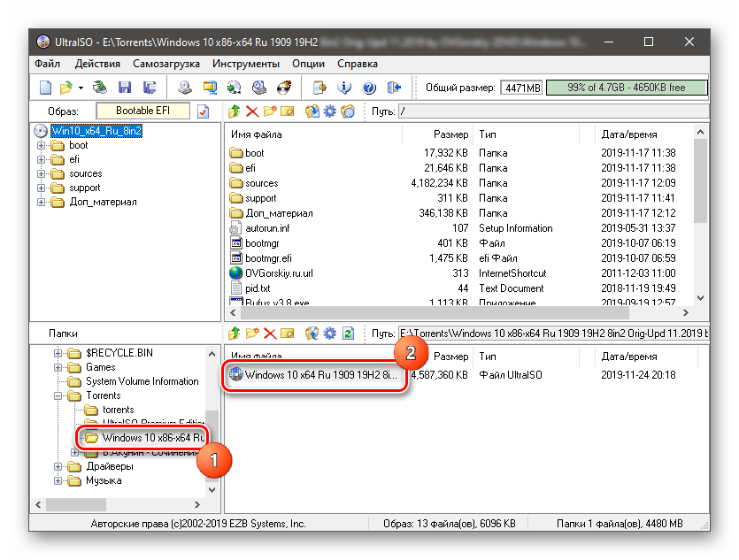The image size is (739, 560).
Task: Select the Make CD/DVD image drive icon
Action: pos(185,87)
